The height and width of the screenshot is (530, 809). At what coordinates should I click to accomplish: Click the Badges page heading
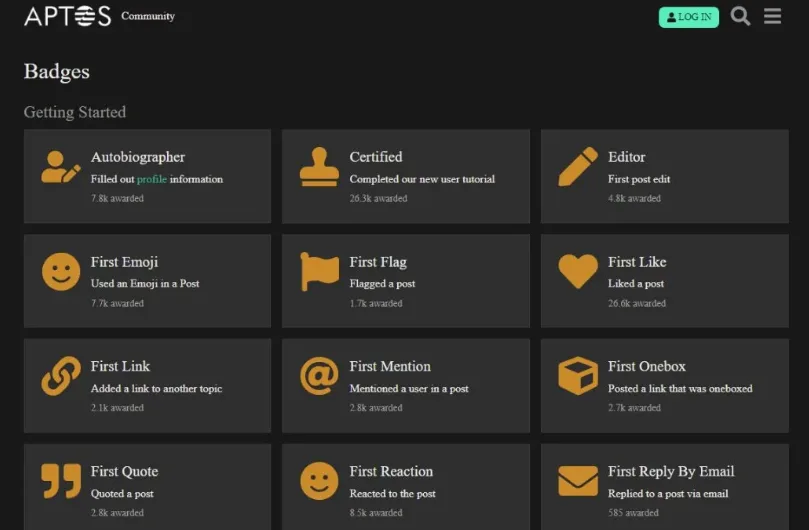(x=57, y=72)
